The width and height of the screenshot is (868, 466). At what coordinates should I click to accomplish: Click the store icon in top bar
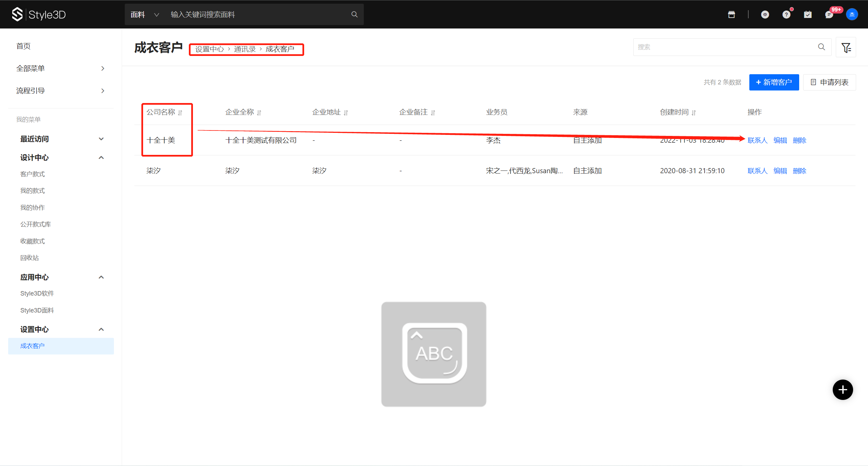pyautogui.click(x=731, y=15)
